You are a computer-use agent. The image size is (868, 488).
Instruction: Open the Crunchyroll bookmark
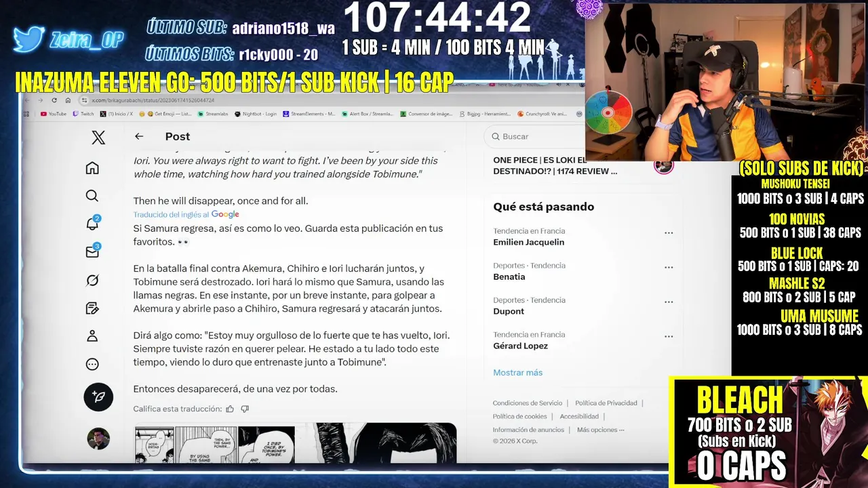point(542,114)
